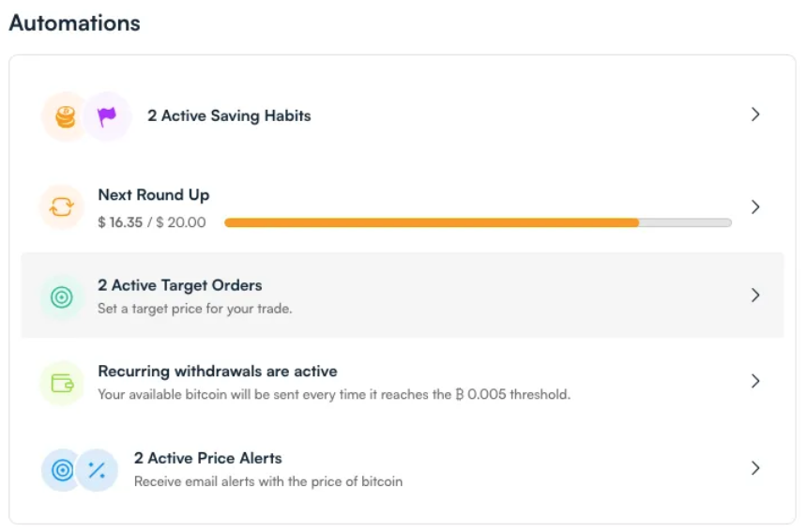Click the Automations section heading
The image size is (807, 532).
click(75, 23)
